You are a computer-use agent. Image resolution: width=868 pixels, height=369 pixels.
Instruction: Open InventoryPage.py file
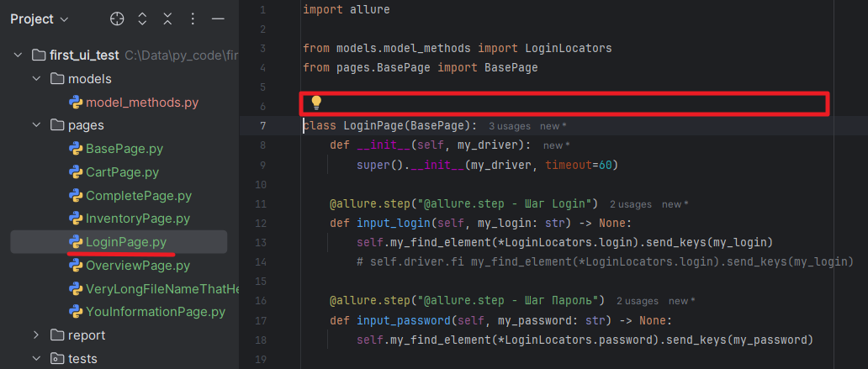pyautogui.click(x=138, y=219)
